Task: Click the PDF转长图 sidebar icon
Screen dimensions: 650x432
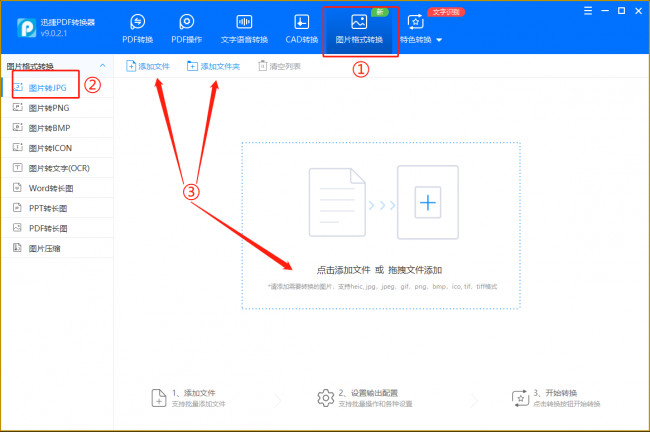Action: [17, 228]
